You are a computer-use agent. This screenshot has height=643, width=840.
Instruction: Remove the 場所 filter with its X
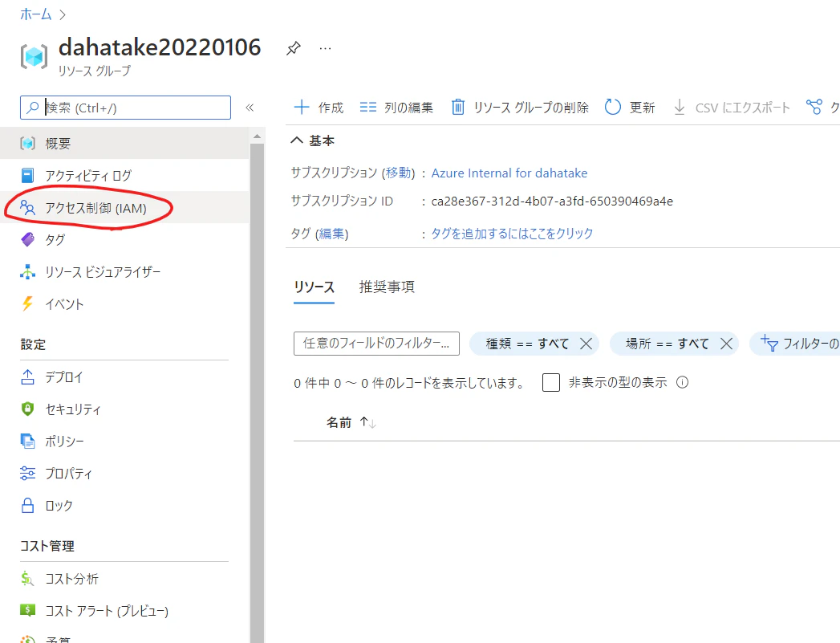coord(726,344)
